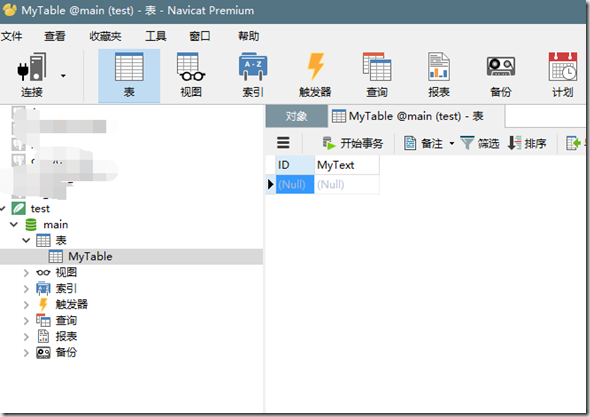Open the 查看 menu
590x417 pixels.
click(x=55, y=36)
